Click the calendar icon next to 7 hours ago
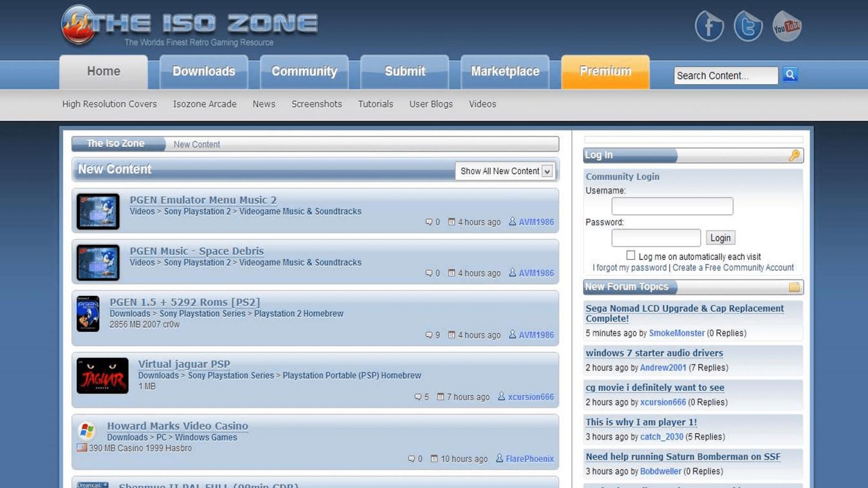Viewport: 868px width, 488px height. (x=440, y=396)
